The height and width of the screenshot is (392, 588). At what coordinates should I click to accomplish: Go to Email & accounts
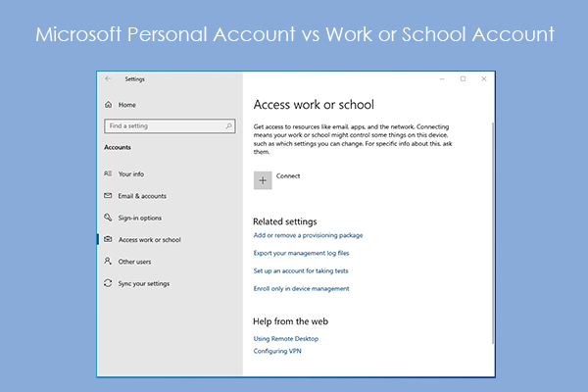click(142, 196)
